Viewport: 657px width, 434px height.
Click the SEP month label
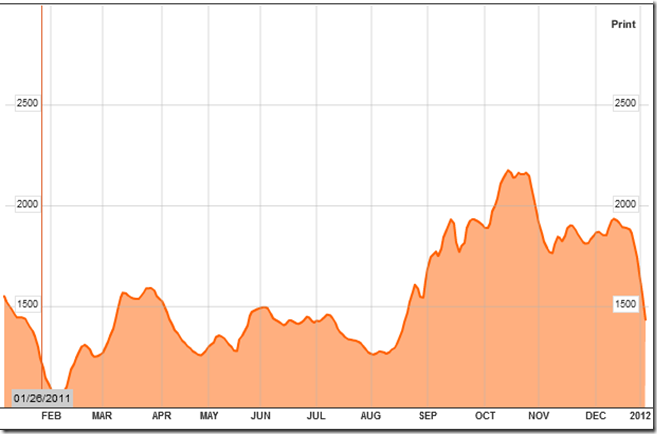(x=427, y=416)
